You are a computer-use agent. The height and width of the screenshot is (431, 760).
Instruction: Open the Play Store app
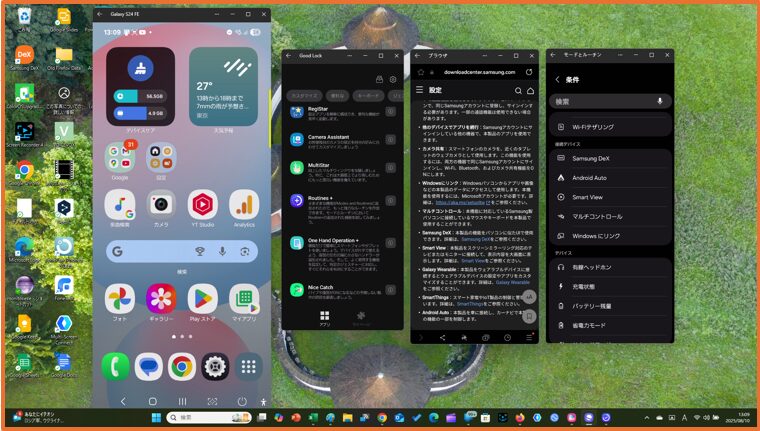[x=203, y=299]
